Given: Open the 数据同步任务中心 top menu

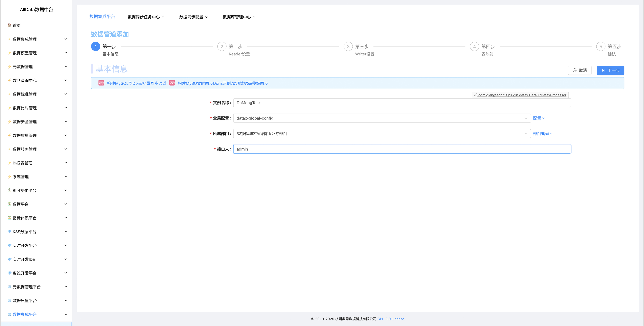Looking at the screenshot, I should [146, 17].
